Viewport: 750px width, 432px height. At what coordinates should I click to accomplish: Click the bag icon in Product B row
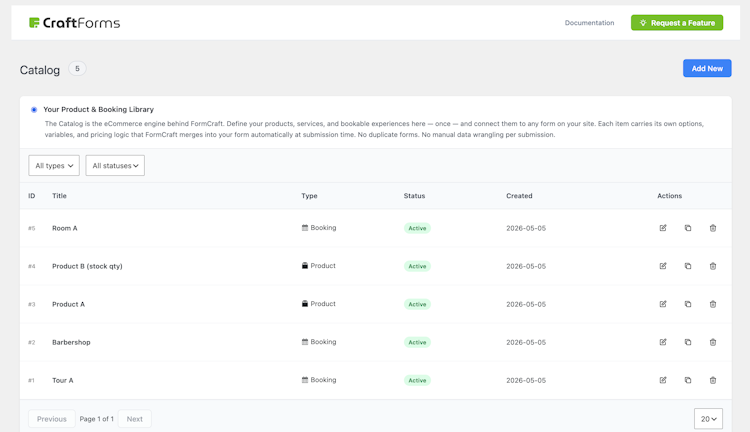tap(305, 266)
